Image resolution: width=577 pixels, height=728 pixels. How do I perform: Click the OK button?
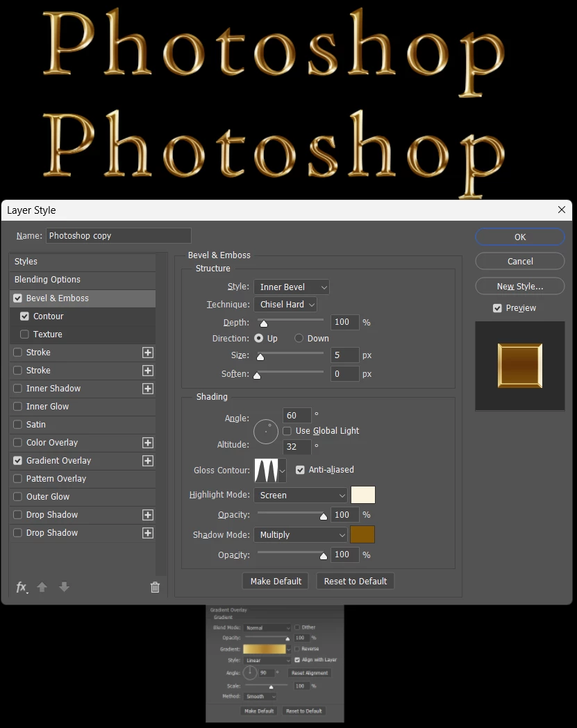tap(520, 237)
